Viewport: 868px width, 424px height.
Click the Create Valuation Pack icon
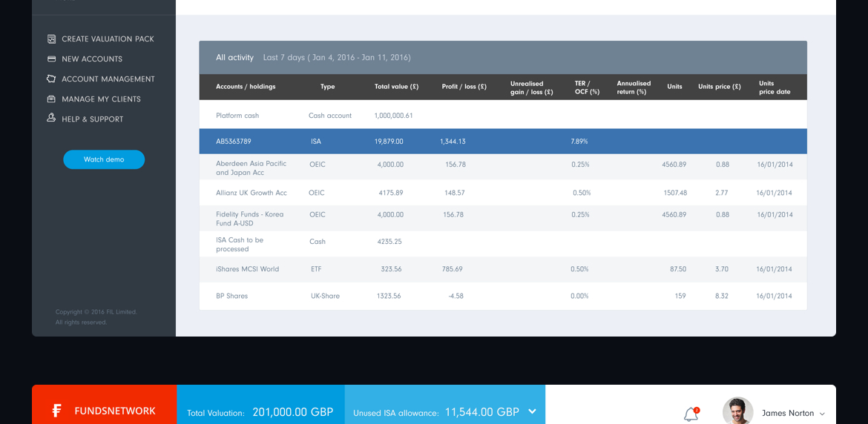[x=51, y=39]
